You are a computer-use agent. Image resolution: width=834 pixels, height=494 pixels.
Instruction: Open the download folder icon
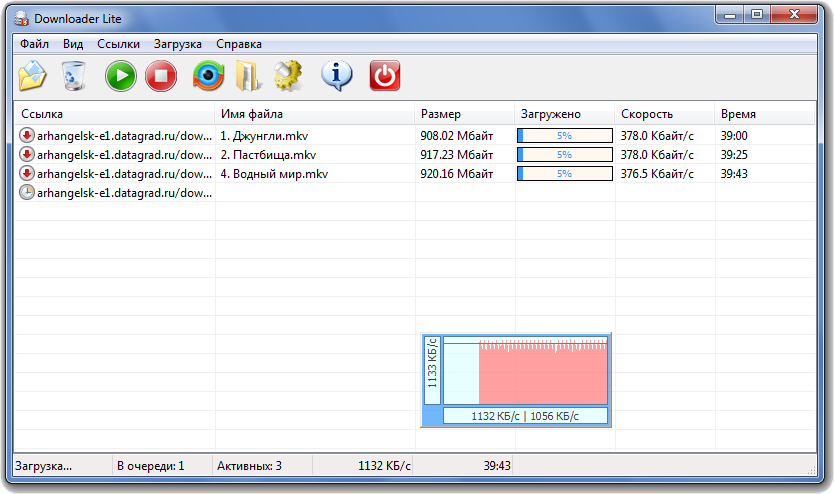pos(248,76)
